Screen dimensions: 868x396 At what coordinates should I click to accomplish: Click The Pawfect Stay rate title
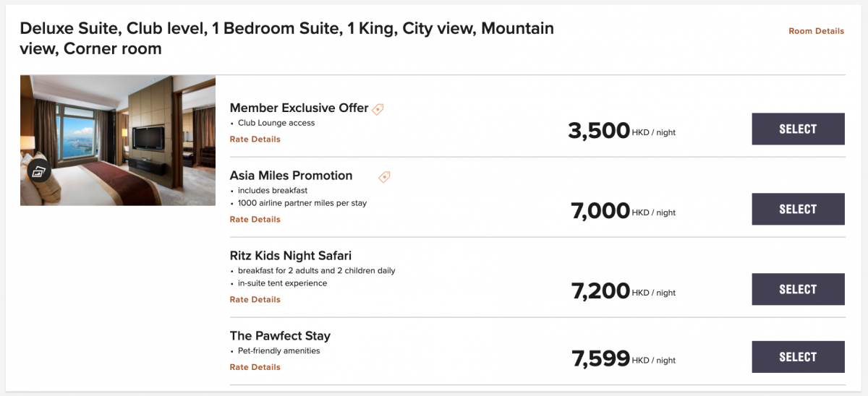(280, 336)
